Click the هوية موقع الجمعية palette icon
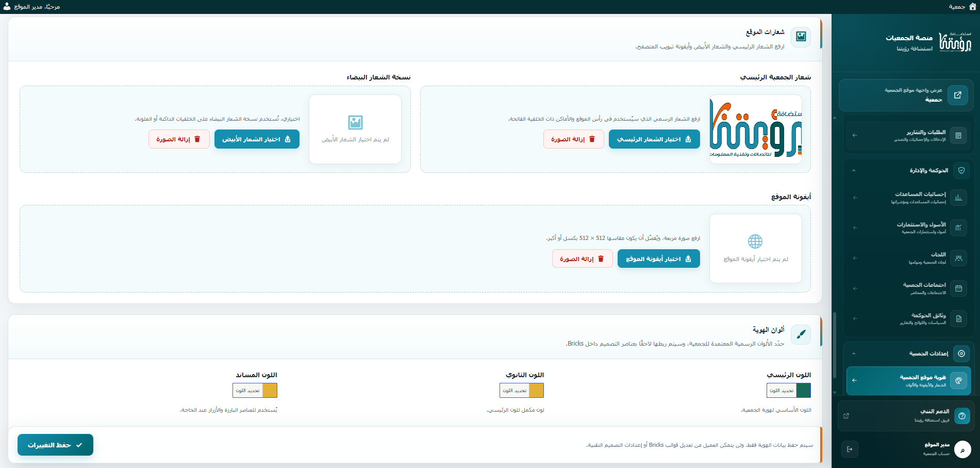The image size is (980, 468). [x=958, y=380]
